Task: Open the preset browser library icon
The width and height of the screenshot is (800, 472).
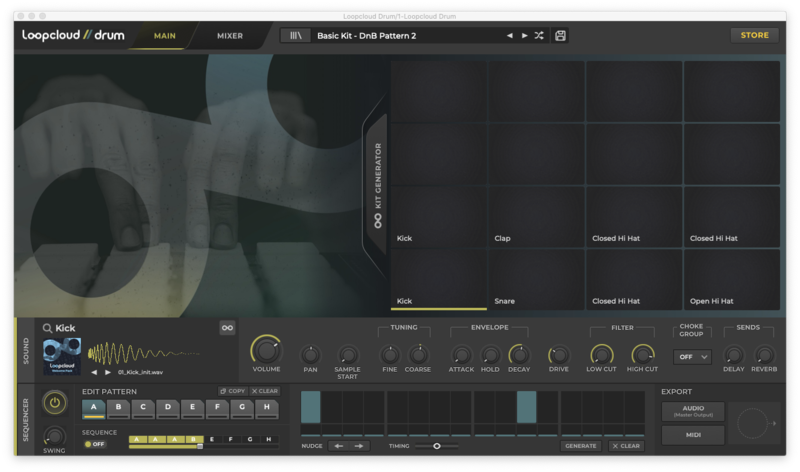Action: 295,35
